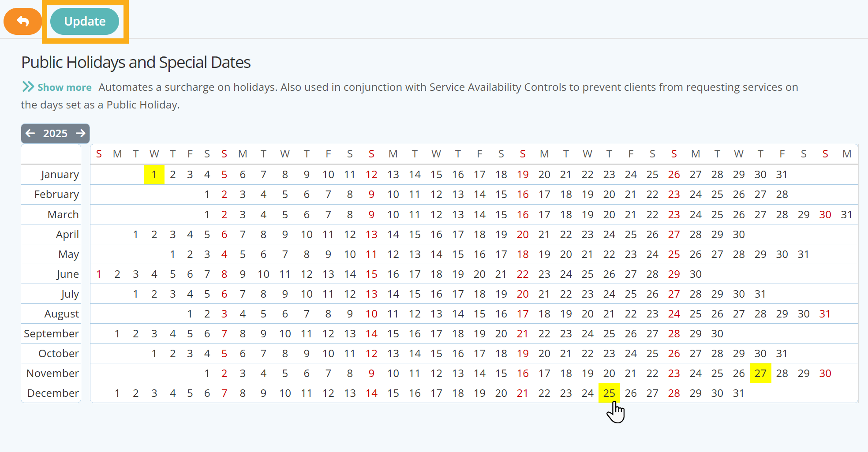
Task: Click the orange back arrow icon
Action: (x=22, y=21)
